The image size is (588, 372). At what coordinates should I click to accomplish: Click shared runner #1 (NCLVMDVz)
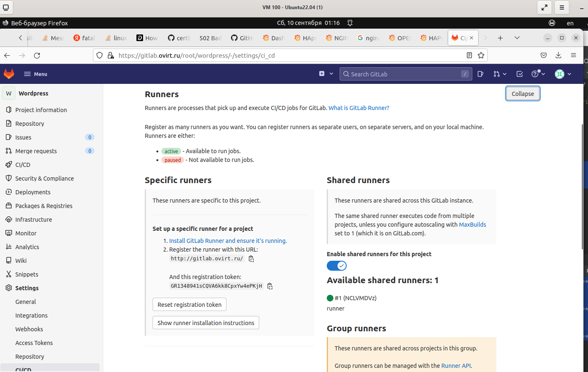click(355, 298)
